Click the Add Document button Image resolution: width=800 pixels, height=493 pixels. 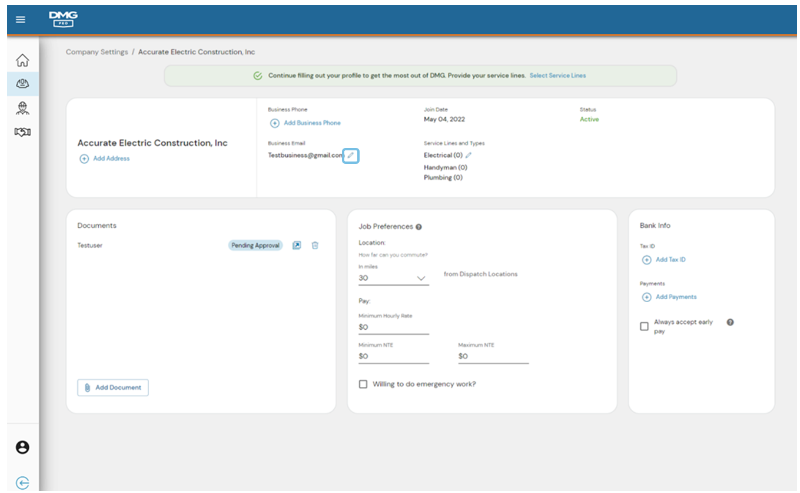coord(113,387)
